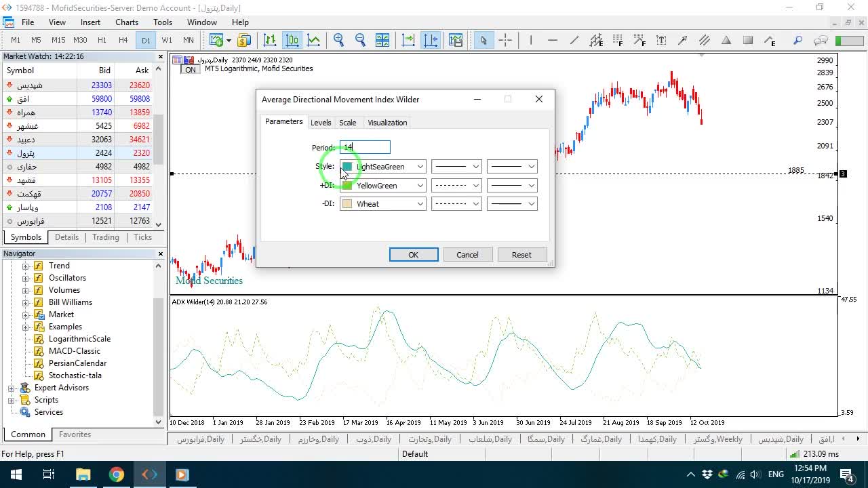The width and height of the screenshot is (868, 488).
Task: Select the vertical line drawing tool
Action: [x=531, y=40]
